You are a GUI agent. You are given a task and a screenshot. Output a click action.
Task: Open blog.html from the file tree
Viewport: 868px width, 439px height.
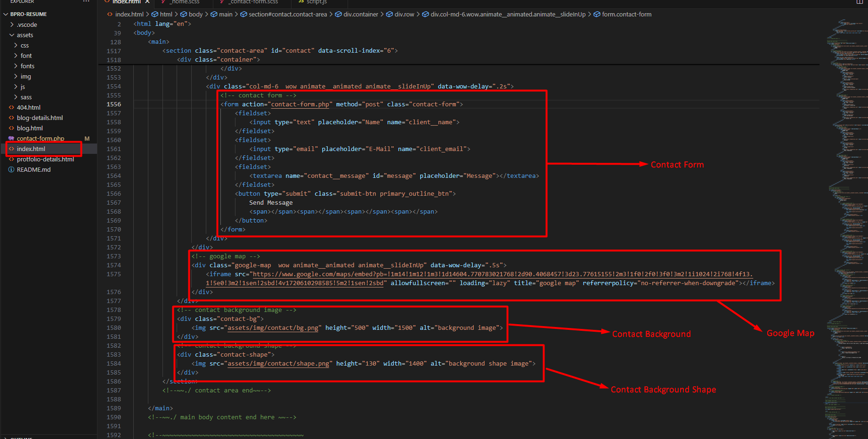tap(30, 128)
